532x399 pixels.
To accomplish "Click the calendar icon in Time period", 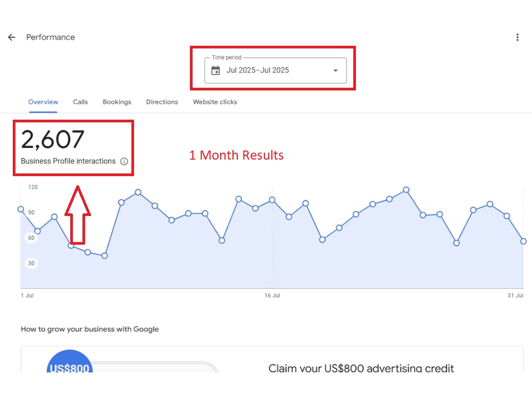I will (x=215, y=71).
